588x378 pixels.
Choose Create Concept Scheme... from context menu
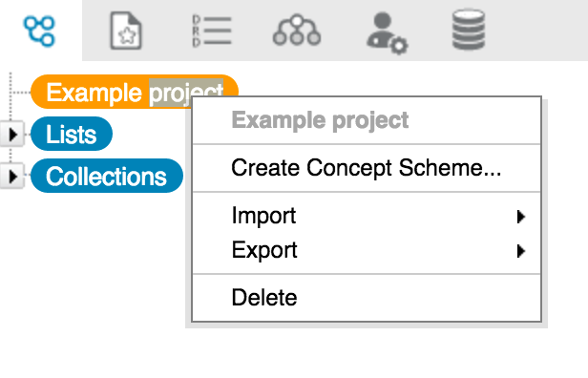367,168
